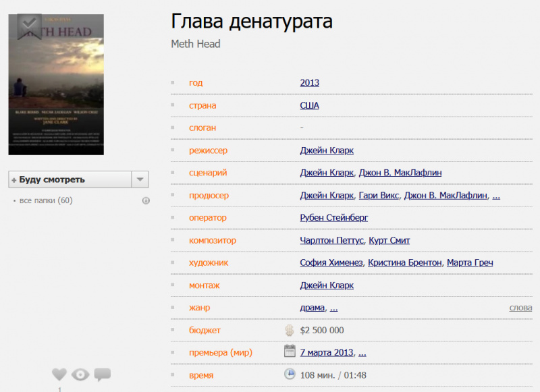Click the heart favorite icon
This screenshot has width=540, height=392.
59,374
